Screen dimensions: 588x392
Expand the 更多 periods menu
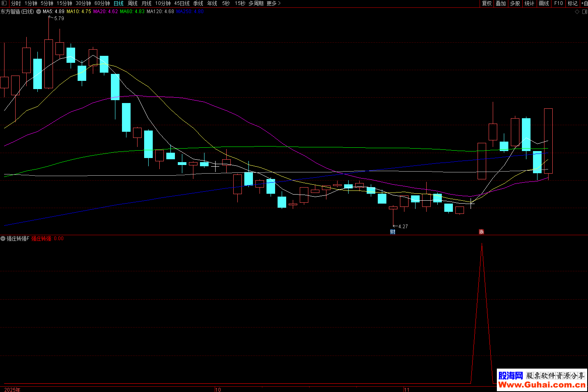click(x=273, y=3)
